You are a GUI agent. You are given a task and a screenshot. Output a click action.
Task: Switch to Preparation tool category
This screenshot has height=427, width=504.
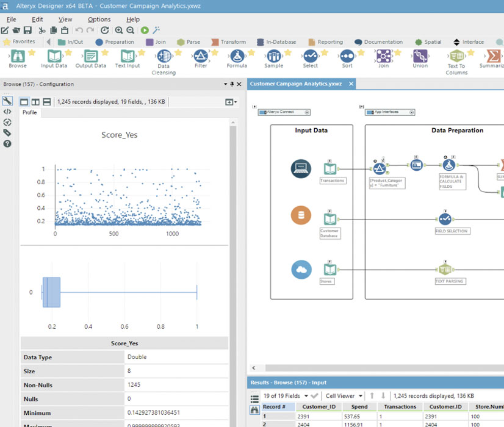tap(115, 42)
